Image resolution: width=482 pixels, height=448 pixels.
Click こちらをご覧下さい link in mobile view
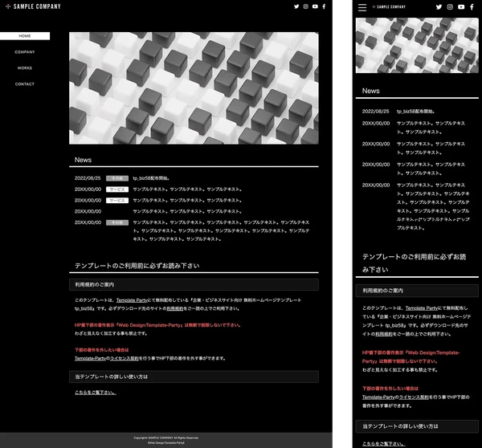(384, 444)
